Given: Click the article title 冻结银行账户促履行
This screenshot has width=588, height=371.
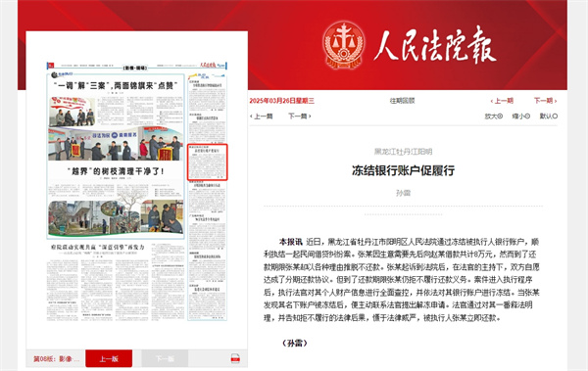Looking at the screenshot, I should click(x=403, y=171).
